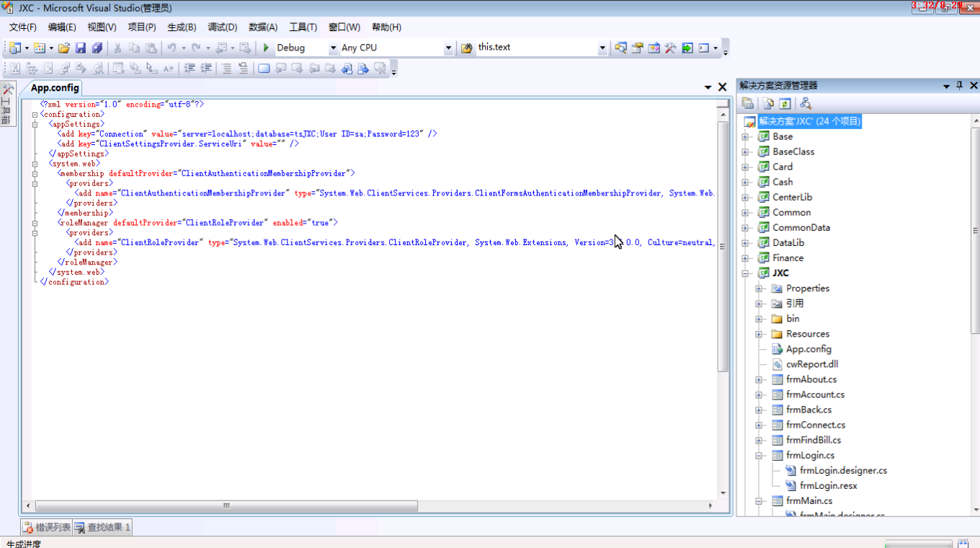Comment out selected lines icon

click(x=226, y=68)
